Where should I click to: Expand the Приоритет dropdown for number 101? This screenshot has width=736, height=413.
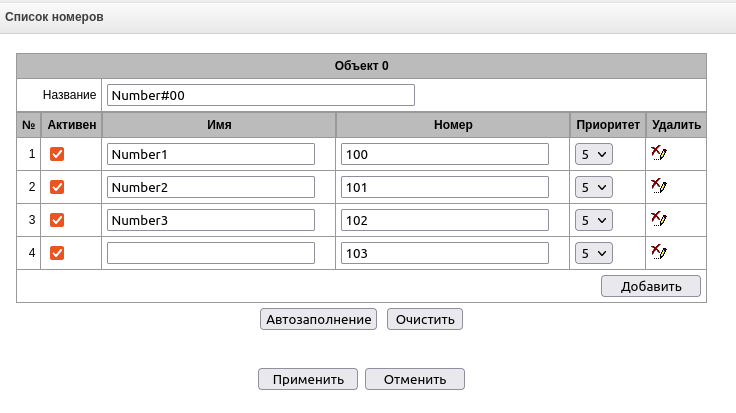[593, 188]
